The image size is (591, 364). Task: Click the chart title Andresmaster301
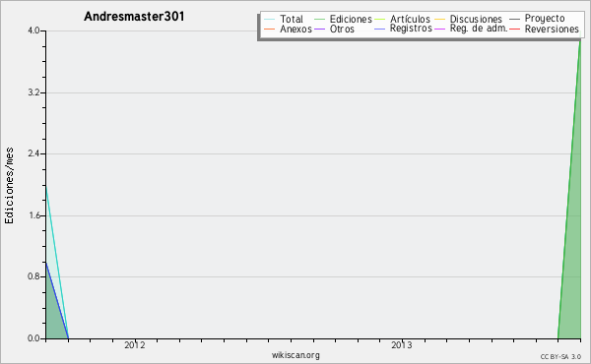coord(134,17)
